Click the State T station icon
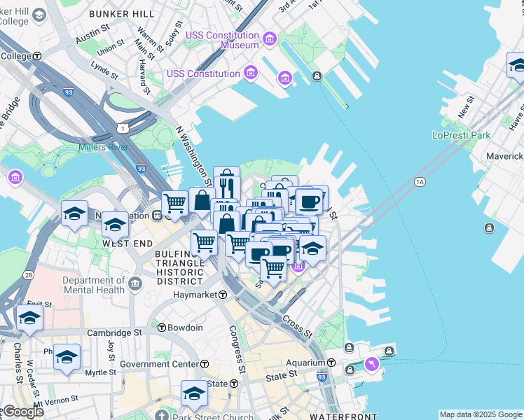The height and width of the screenshot is (420, 524). 234,384
